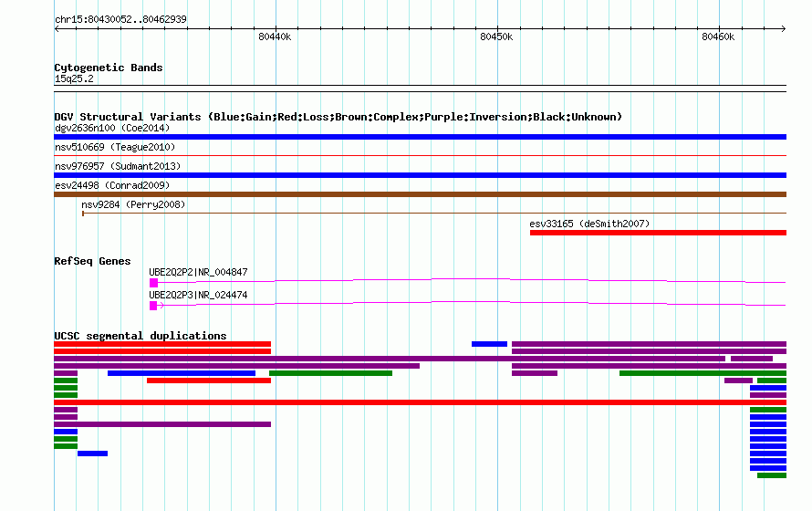Click the green duplication bar just after 80440k

tap(330, 373)
